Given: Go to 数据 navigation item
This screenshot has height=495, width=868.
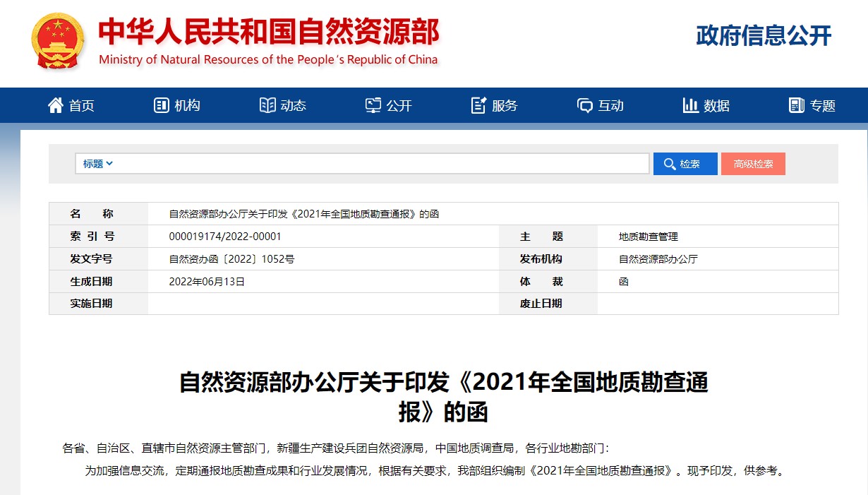Looking at the screenshot, I should (716, 105).
